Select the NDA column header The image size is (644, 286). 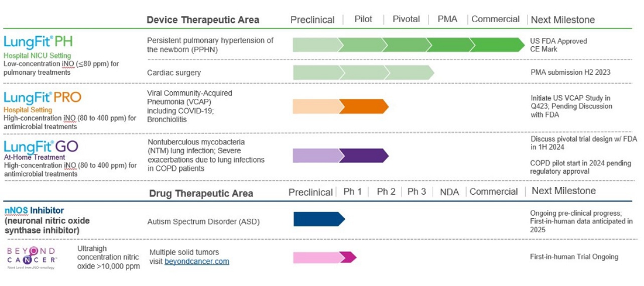pos(449,191)
